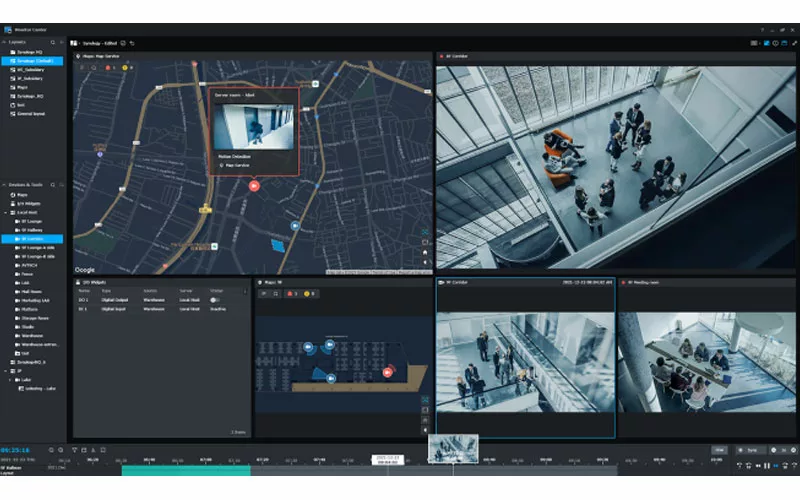Toggle the DO 1 digital output switch

[215, 300]
